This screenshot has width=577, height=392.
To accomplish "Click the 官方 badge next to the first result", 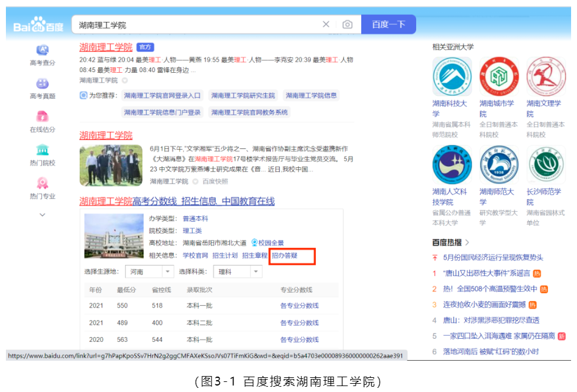I will (x=145, y=47).
